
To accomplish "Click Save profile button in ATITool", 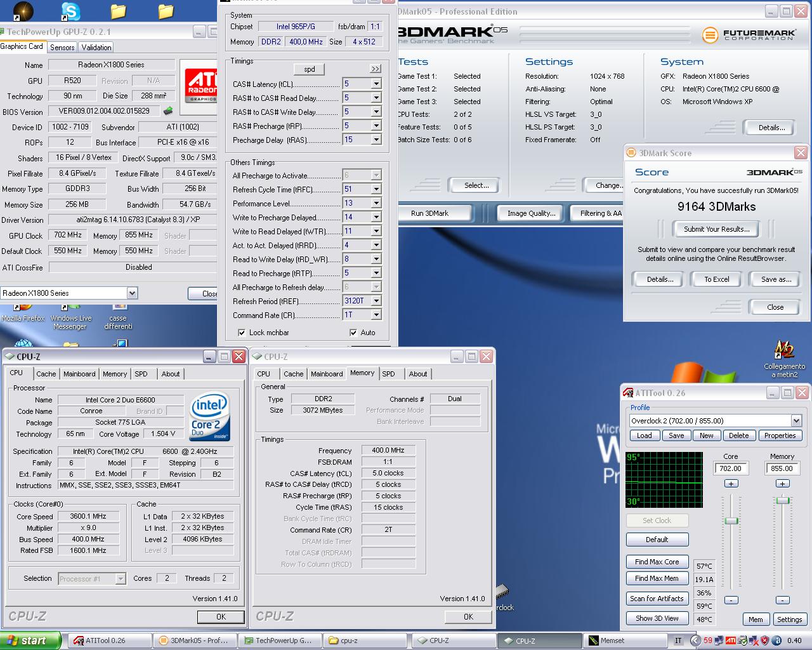I will pos(676,435).
